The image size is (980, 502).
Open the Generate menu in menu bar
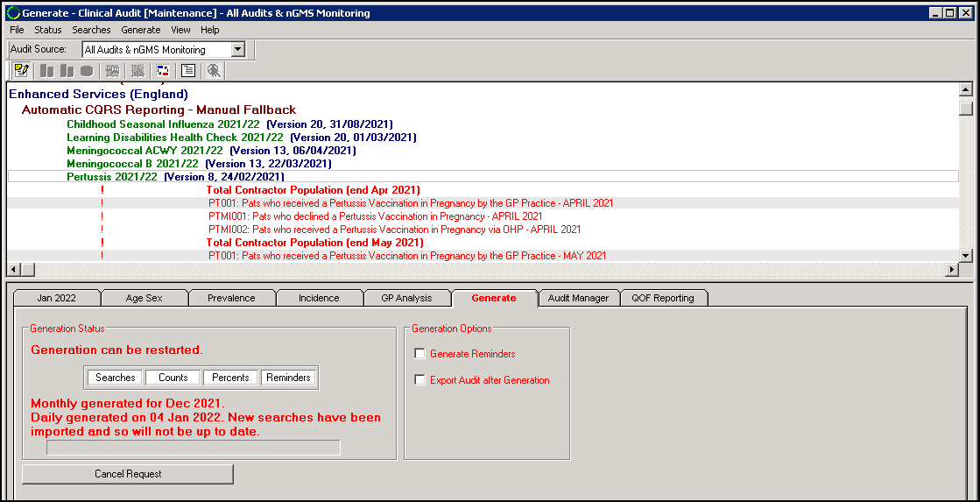coord(140,30)
